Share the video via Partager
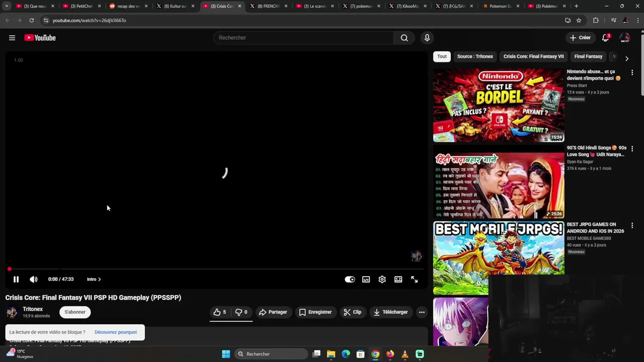Screen dimensions: 644x362 point(273,312)
